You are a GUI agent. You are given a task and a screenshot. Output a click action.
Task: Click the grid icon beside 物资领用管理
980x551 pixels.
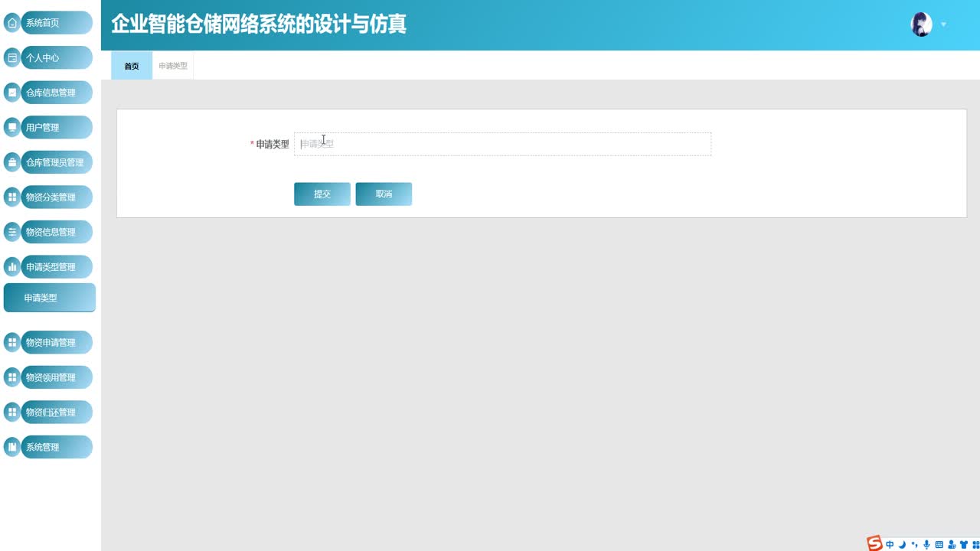coord(12,377)
